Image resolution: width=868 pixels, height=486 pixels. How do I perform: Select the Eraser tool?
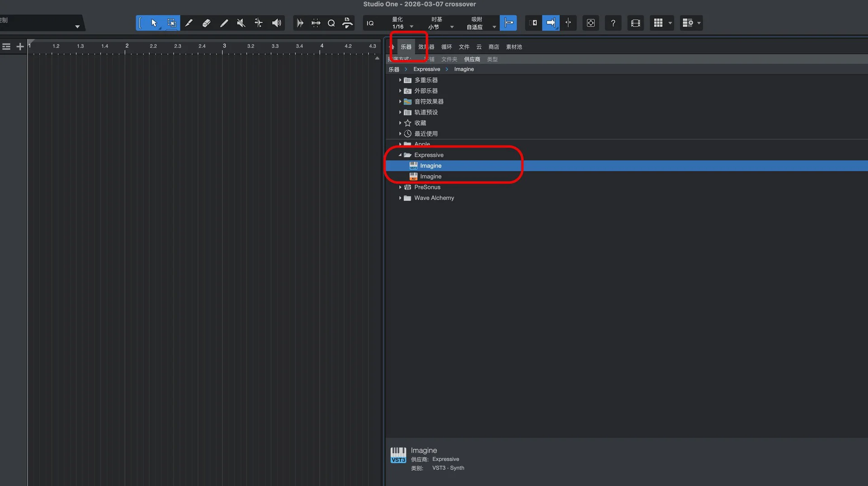206,23
